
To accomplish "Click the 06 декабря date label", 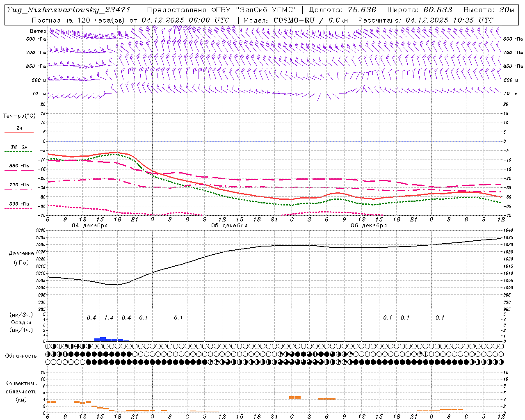I will (x=369, y=226).
